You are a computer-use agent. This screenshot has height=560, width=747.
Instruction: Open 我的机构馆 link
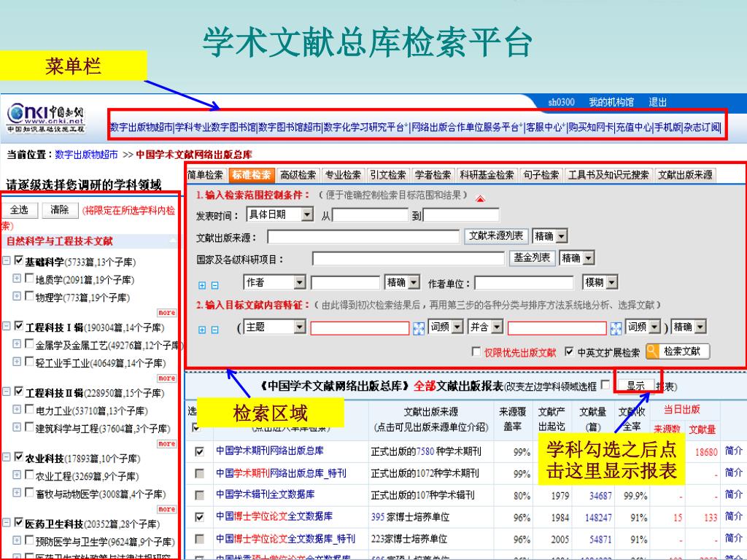611,102
